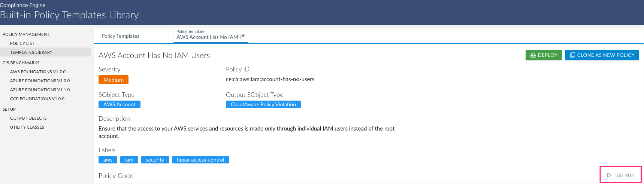
Task: Open GCP Foundations V1.0.0 benchmark
Action: point(37,99)
